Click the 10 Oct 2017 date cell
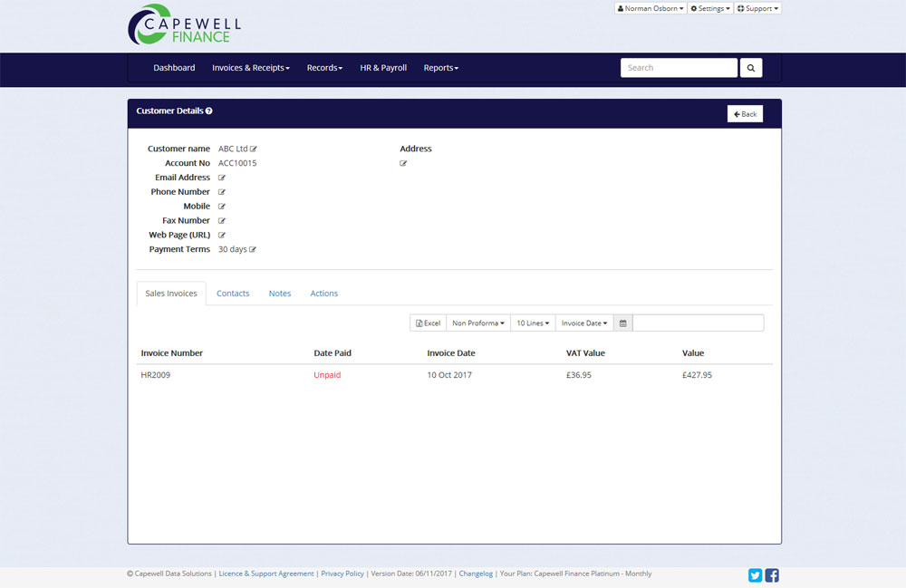Screen dimensions: 906x588 pos(449,375)
